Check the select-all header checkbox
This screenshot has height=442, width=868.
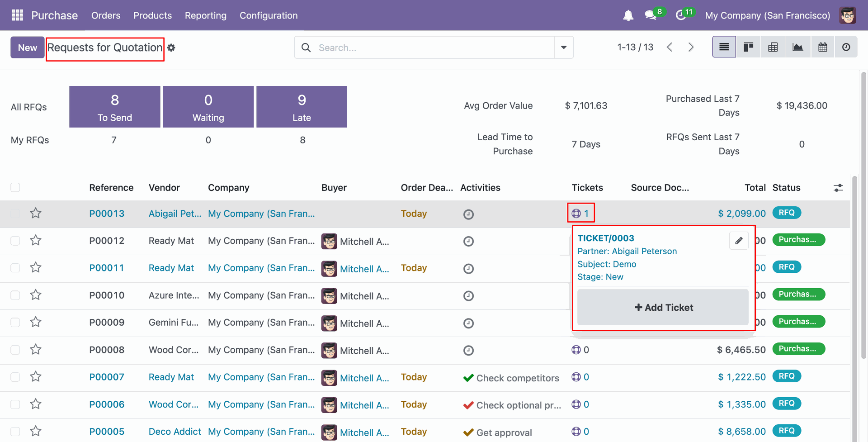coord(15,187)
